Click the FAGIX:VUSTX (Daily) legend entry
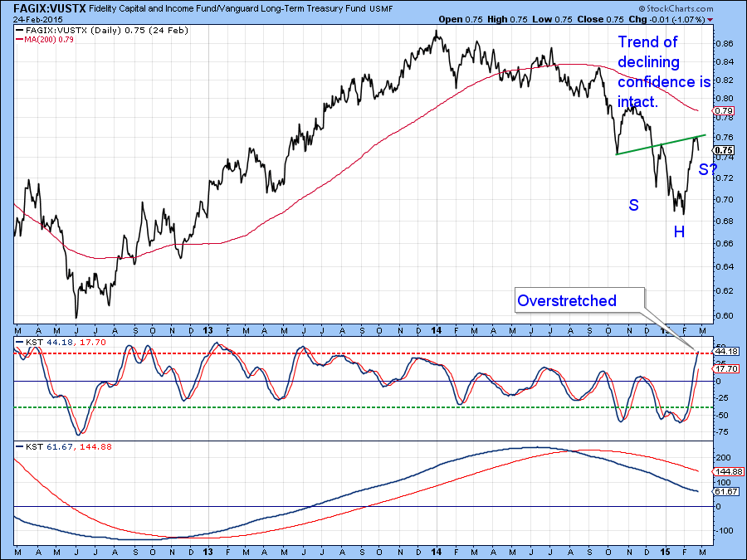 (102, 30)
